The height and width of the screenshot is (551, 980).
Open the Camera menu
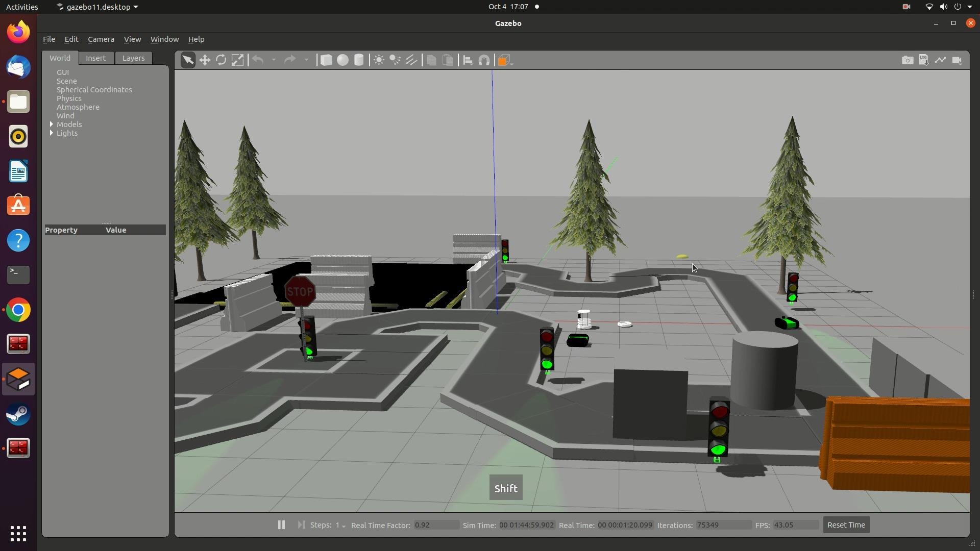[x=101, y=39]
